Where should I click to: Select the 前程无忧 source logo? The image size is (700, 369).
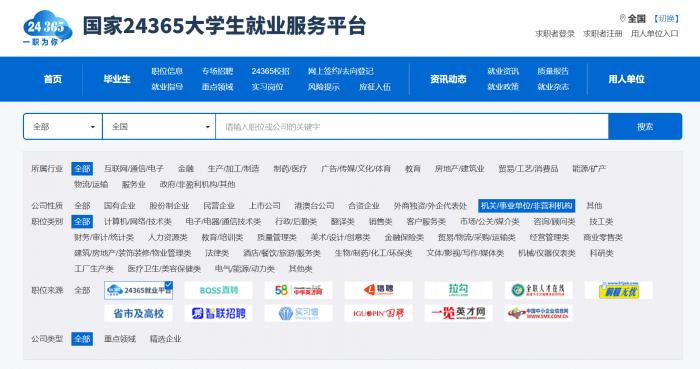pyautogui.click(x=619, y=290)
